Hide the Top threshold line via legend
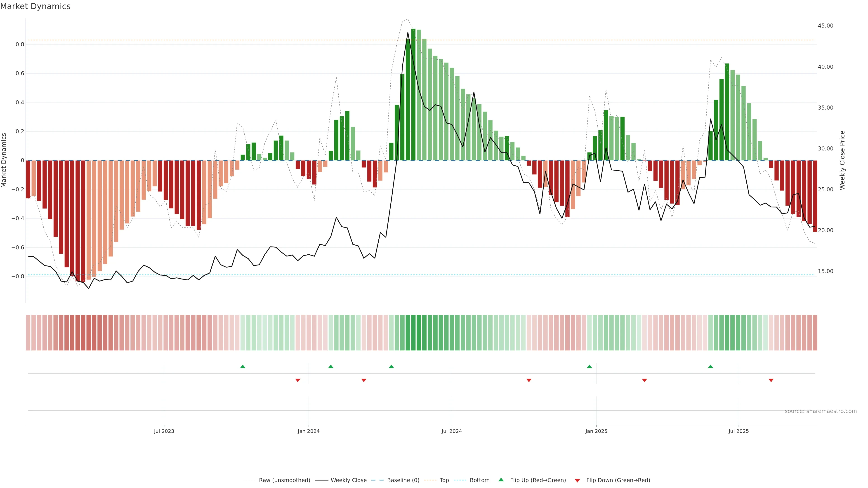This screenshot has width=868, height=488. pyautogui.click(x=444, y=480)
